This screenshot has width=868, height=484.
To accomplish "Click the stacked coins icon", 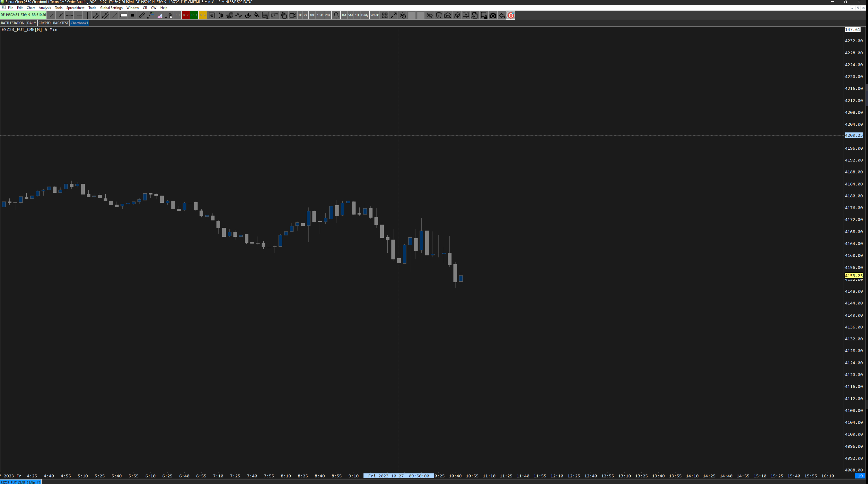I will [x=230, y=15].
